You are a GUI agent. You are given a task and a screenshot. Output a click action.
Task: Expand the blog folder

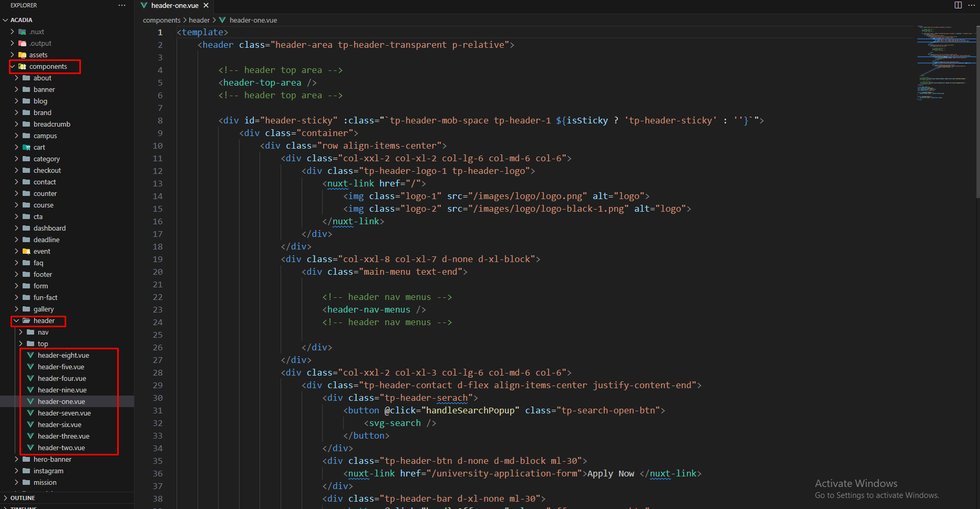[16, 101]
